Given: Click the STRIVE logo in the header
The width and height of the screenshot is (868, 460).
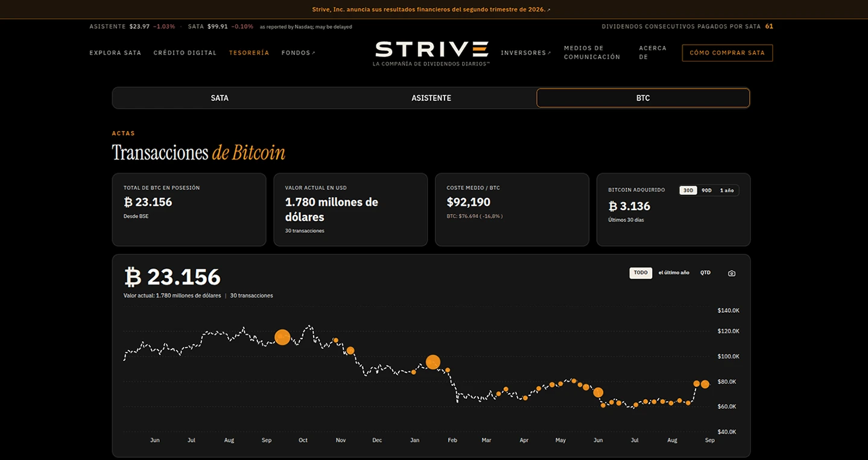Looking at the screenshot, I should click(x=431, y=53).
